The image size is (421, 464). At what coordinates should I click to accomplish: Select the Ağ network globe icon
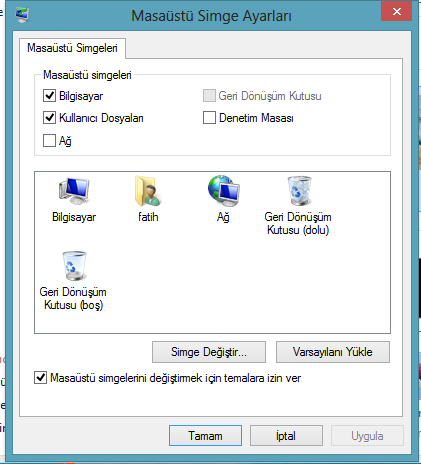click(223, 191)
